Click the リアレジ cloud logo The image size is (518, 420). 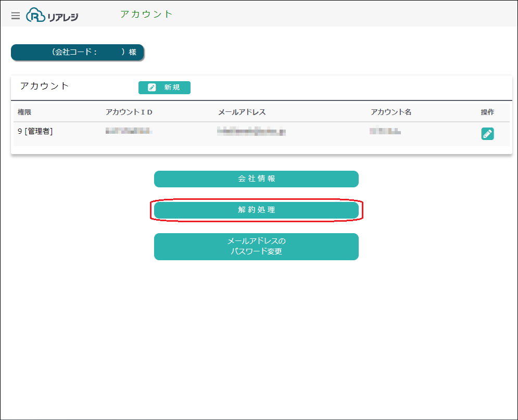point(52,15)
